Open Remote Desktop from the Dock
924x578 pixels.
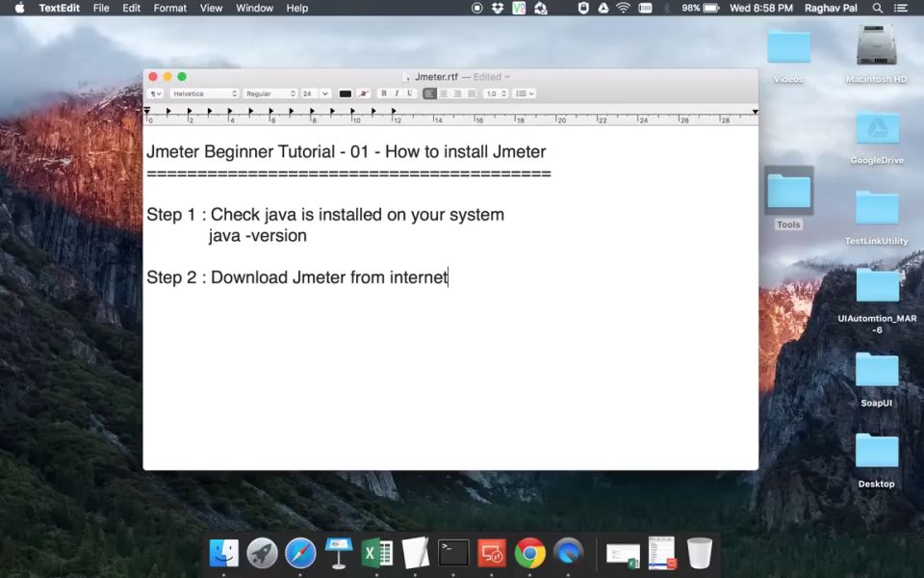click(492, 553)
